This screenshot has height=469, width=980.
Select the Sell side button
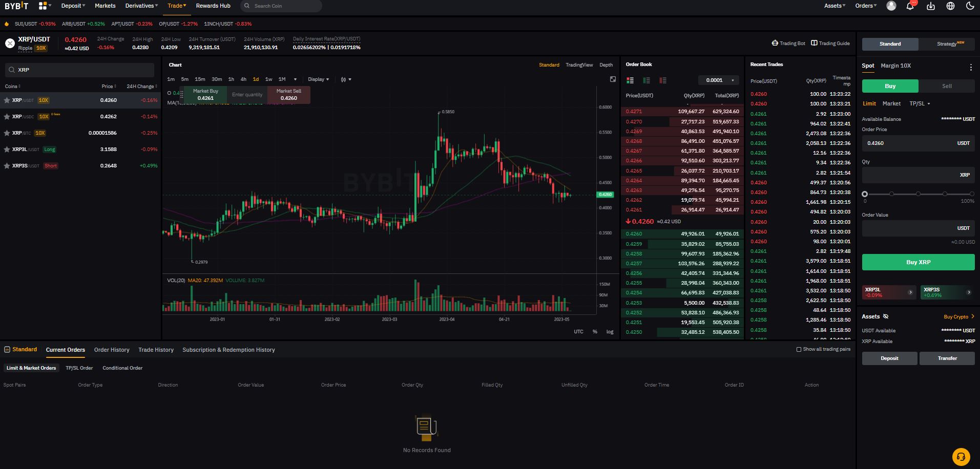point(947,86)
